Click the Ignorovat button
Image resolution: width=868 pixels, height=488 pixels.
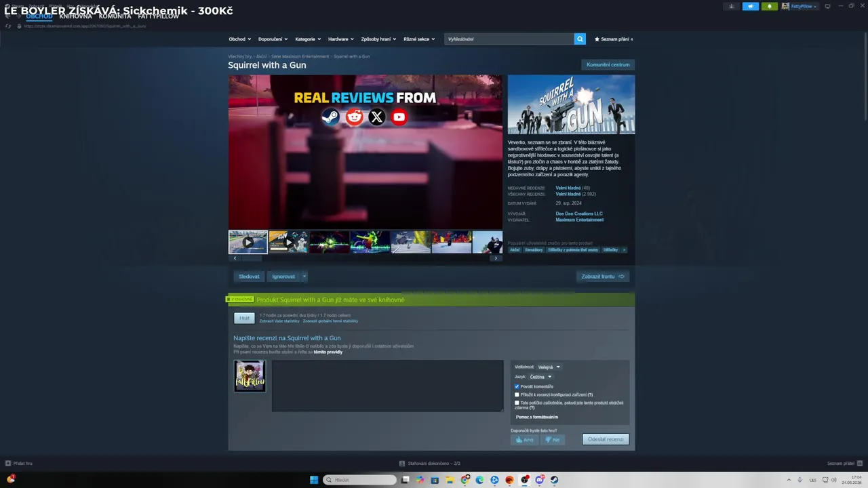(283, 277)
